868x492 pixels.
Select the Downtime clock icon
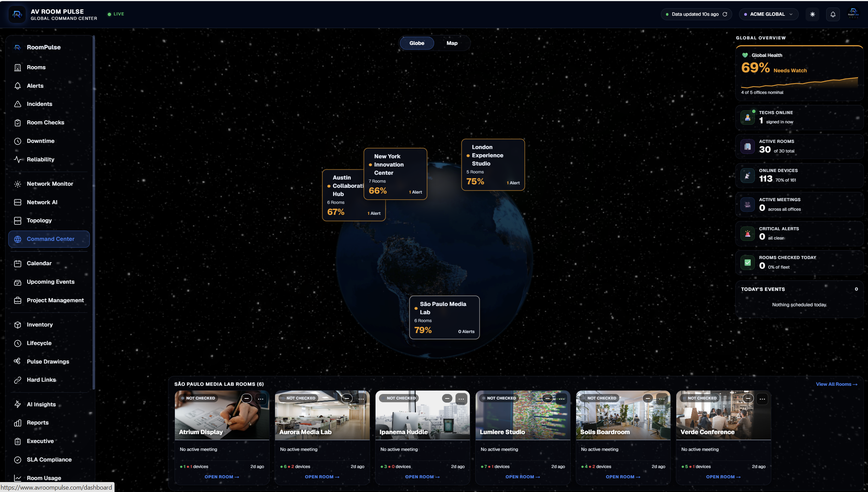coord(17,141)
